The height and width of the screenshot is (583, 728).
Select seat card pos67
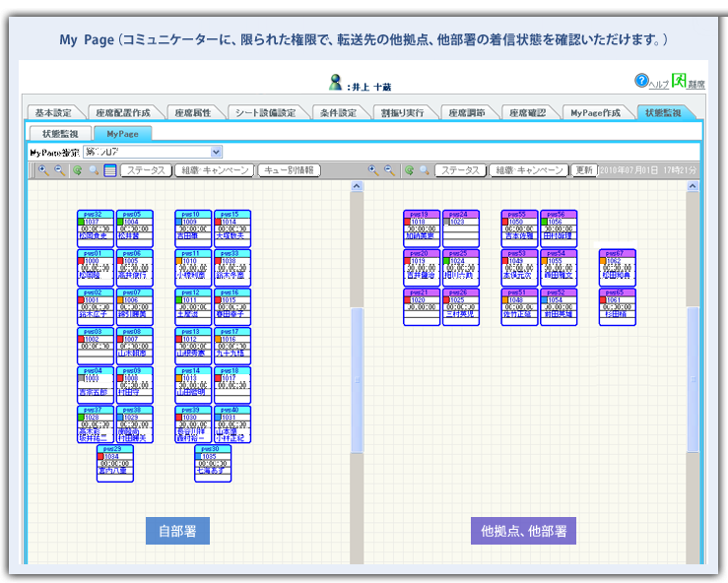618,267
